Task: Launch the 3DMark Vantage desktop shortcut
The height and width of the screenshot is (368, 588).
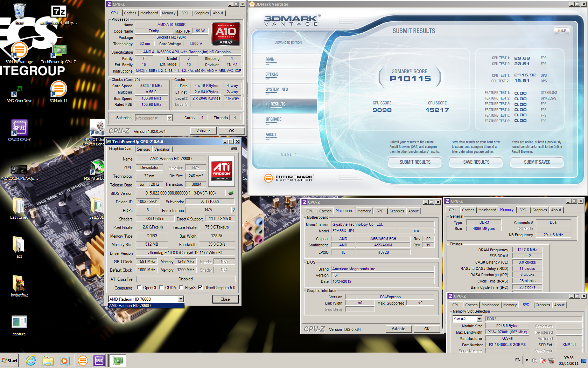Action: coord(19,53)
